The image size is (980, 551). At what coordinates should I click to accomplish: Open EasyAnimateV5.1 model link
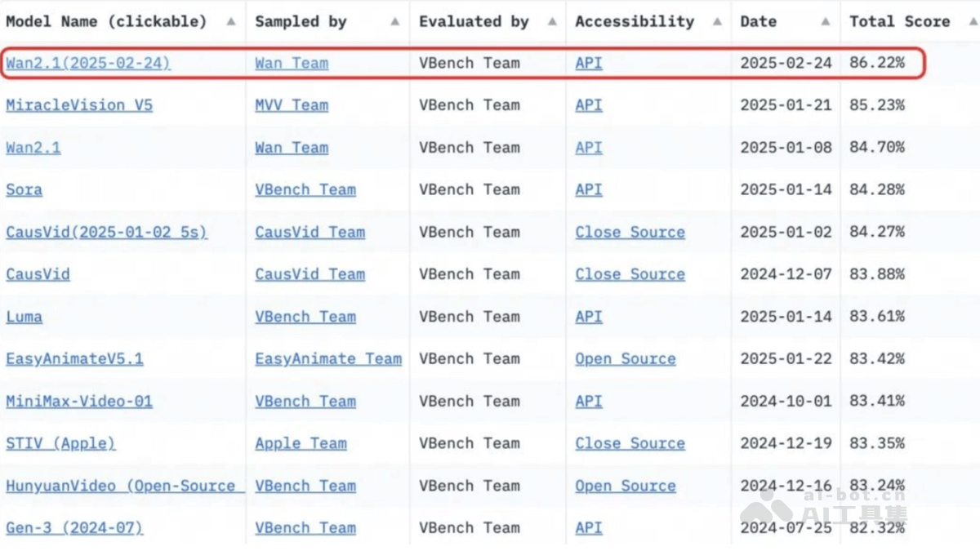[74, 359]
